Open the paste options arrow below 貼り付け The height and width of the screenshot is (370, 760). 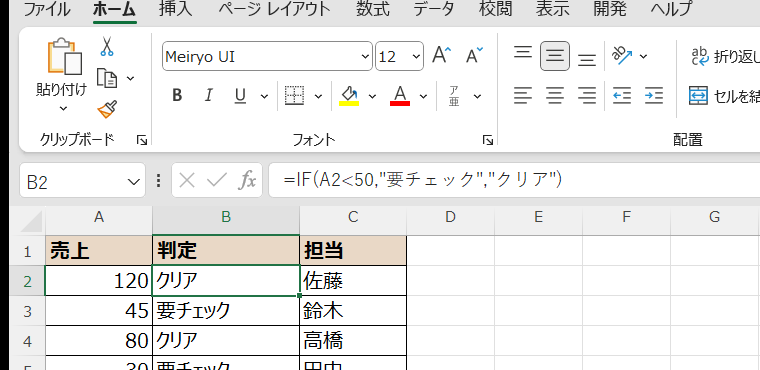click(x=63, y=108)
